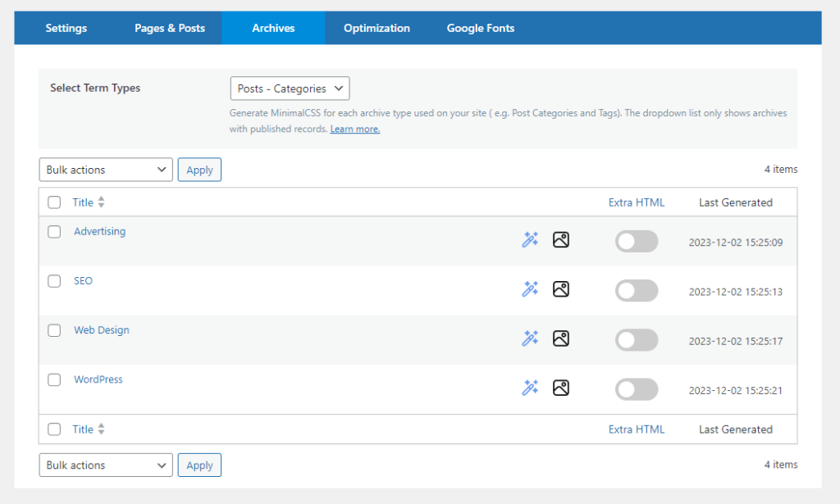The width and height of the screenshot is (840, 504).
Task: Open the Posts - Categories dropdown
Action: (290, 89)
